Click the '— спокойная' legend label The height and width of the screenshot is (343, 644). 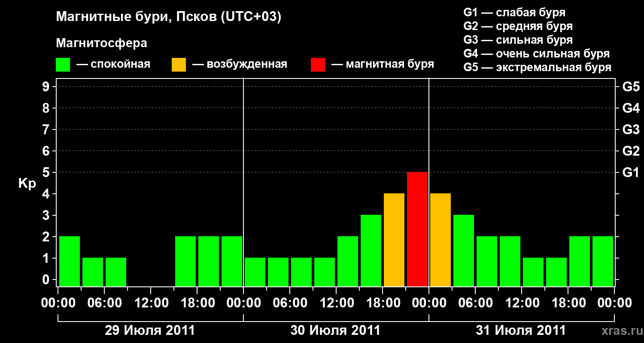point(113,64)
